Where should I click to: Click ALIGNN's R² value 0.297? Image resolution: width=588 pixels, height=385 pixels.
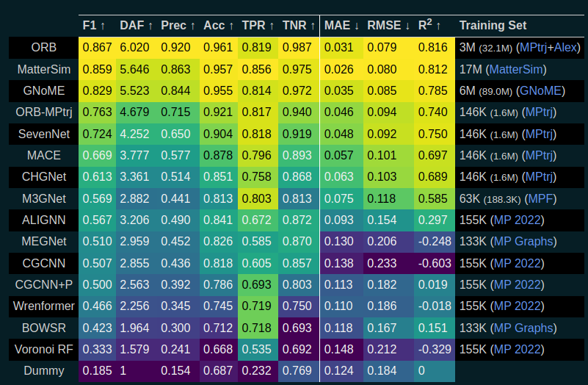(x=433, y=220)
